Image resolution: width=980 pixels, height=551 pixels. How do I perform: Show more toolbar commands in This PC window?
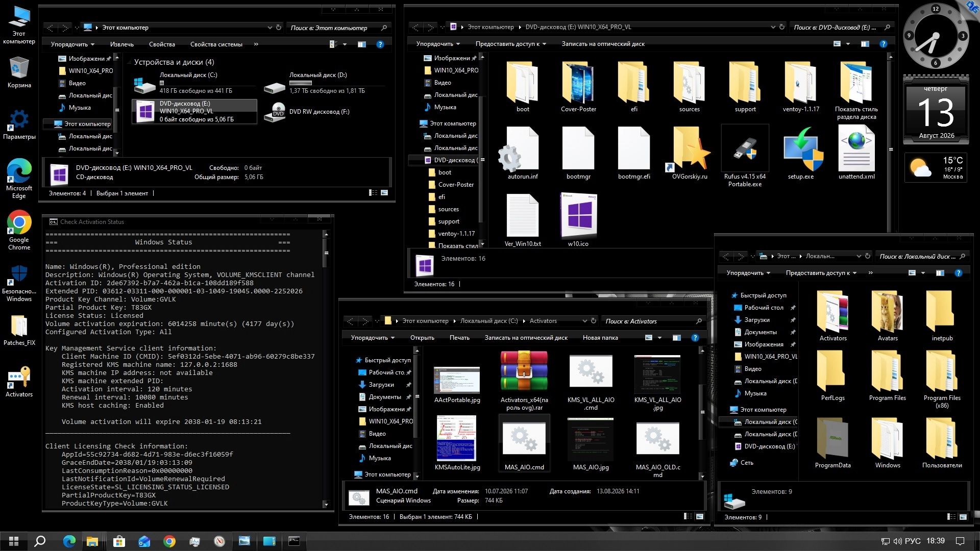click(x=256, y=44)
